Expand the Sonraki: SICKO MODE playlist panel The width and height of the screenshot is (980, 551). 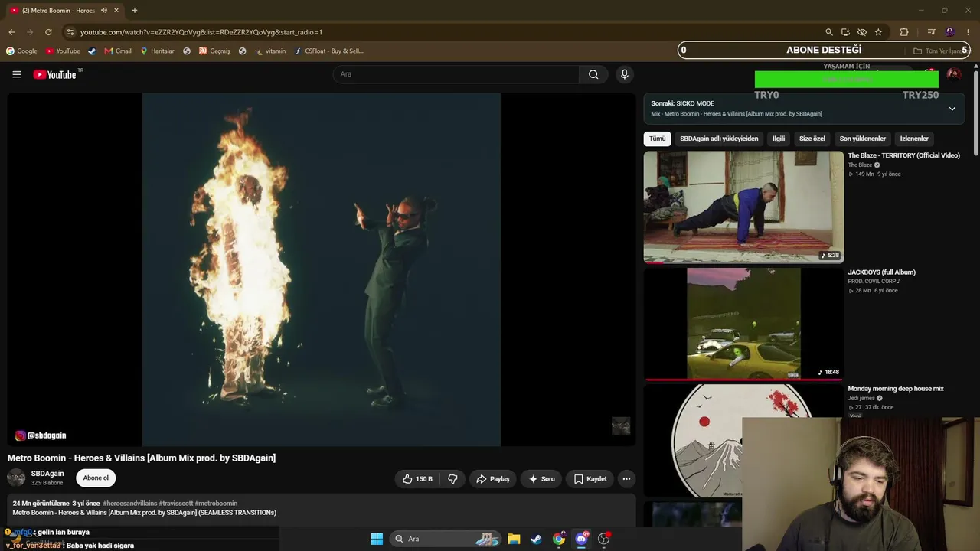pyautogui.click(x=952, y=109)
